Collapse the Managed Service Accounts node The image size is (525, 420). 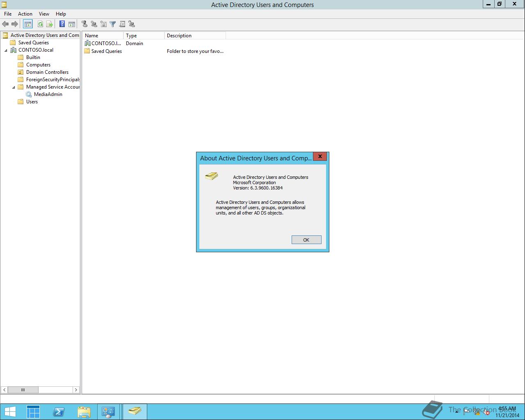pyautogui.click(x=14, y=87)
